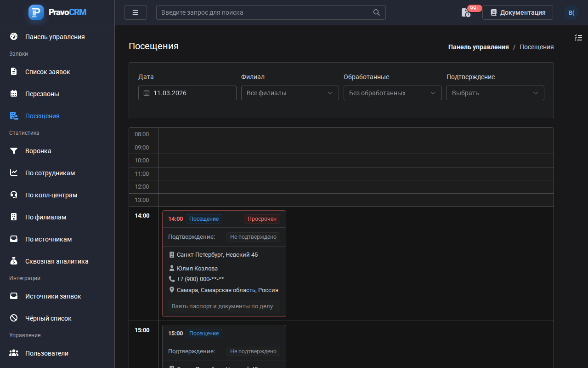Open the user avatar menu
The height and width of the screenshot is (368, 588).
click(x=571, y=12)
